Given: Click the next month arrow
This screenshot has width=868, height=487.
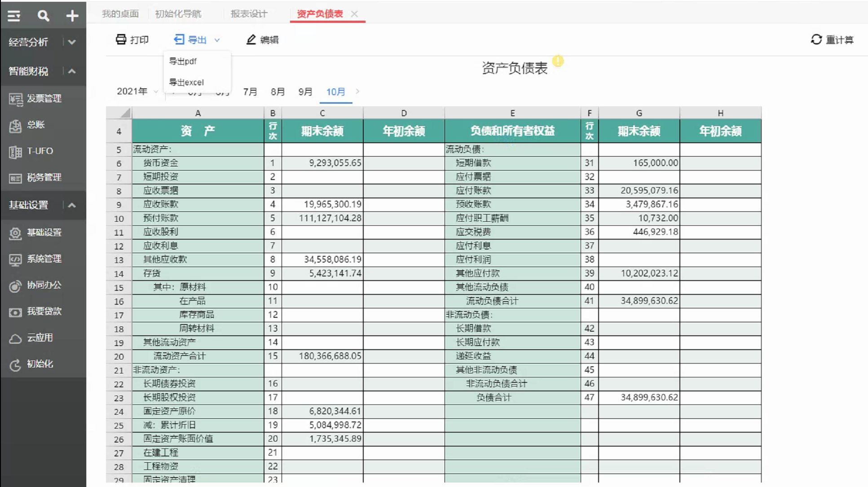Looking at the screenshot, I should (357, 92).
